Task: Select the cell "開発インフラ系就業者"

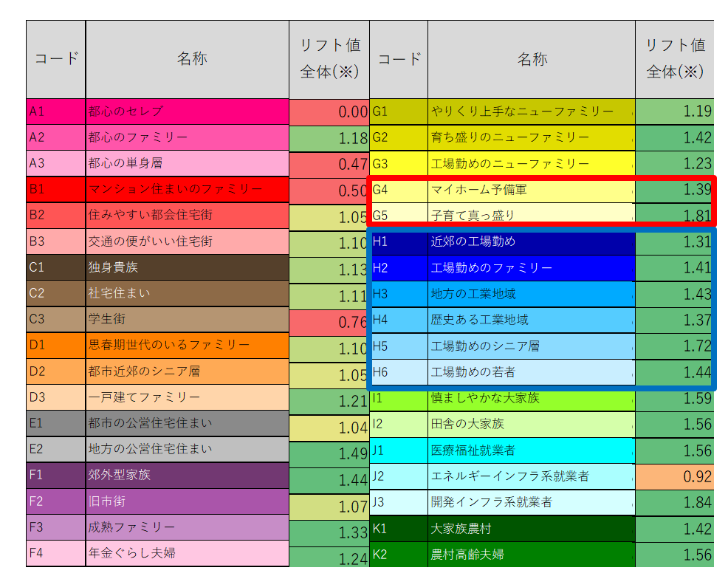Action: pyautogui.click(x=531, y=502)
